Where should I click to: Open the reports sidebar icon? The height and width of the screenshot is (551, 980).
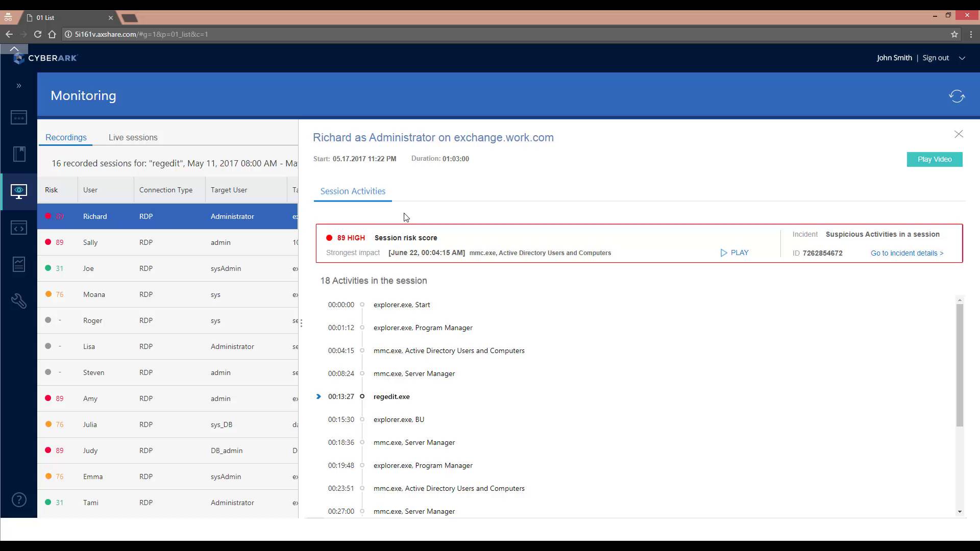point(18,264)
